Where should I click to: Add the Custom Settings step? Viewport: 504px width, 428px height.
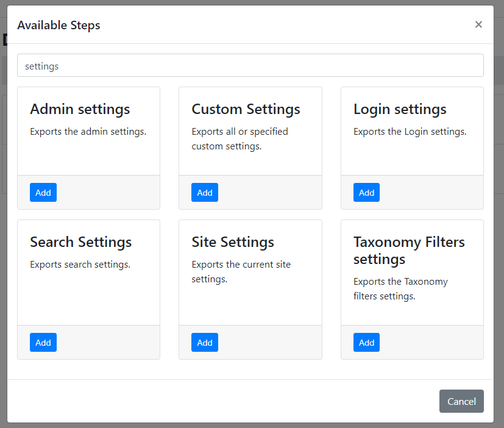point(205,192)
